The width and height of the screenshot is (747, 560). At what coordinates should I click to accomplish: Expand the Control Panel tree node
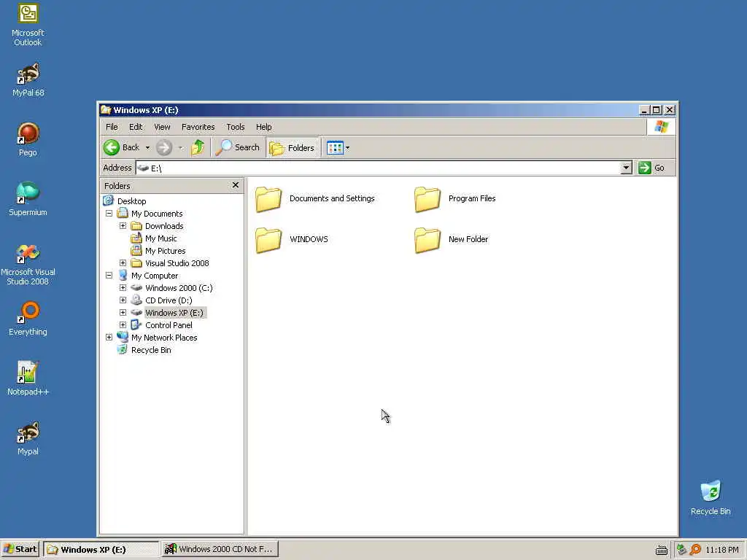pyautogui.click(x=123, y=324)
